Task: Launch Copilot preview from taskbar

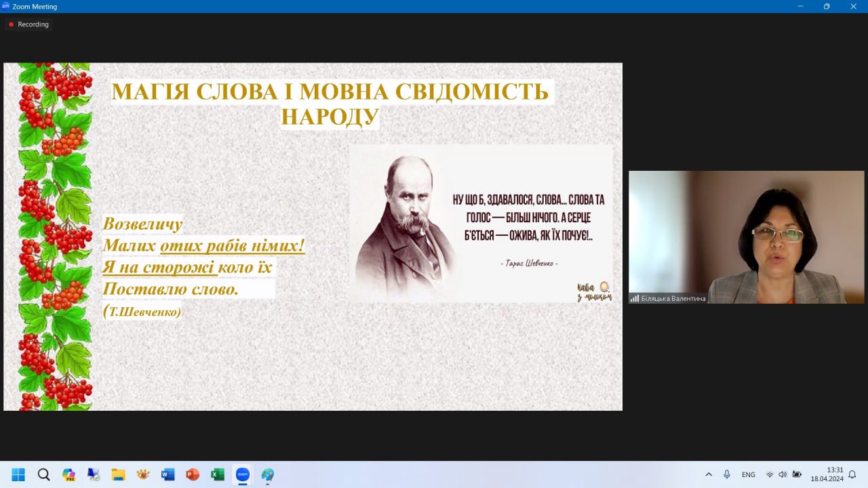Action: tap(68, 474)
